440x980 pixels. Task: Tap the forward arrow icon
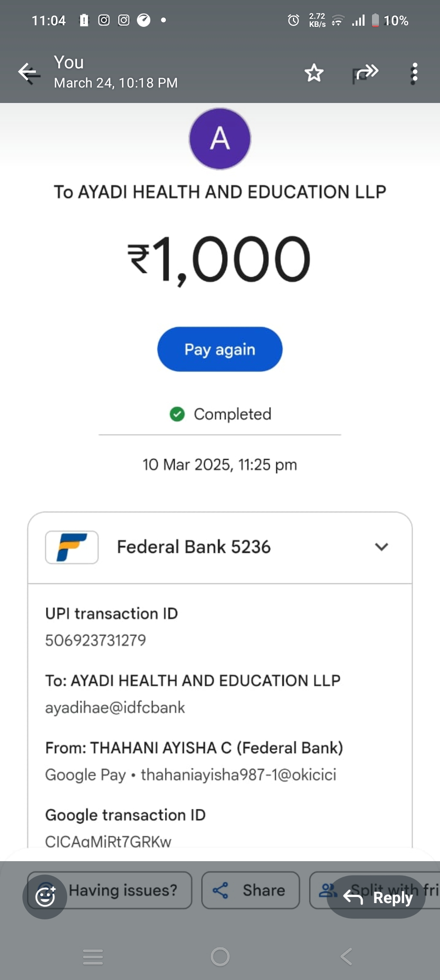365,73
